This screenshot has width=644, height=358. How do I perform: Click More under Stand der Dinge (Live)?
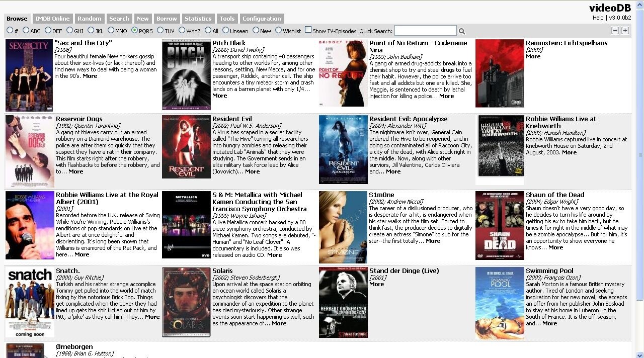click(376, 284)
